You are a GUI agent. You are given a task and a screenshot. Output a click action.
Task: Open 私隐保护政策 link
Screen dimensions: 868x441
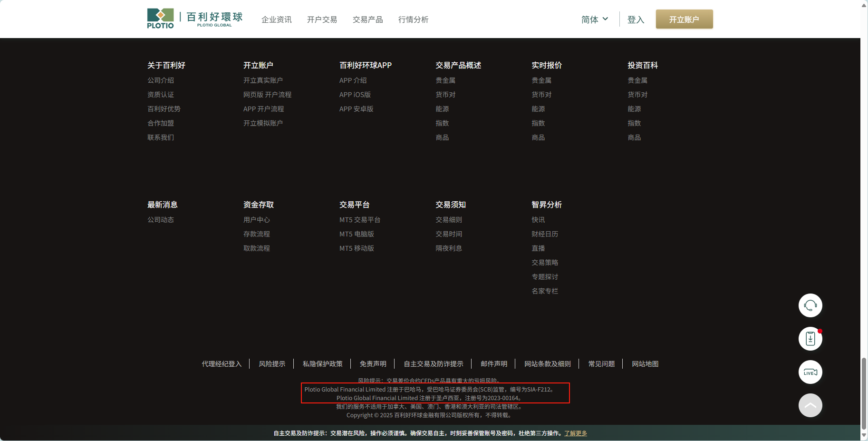[x=323, y=364]
